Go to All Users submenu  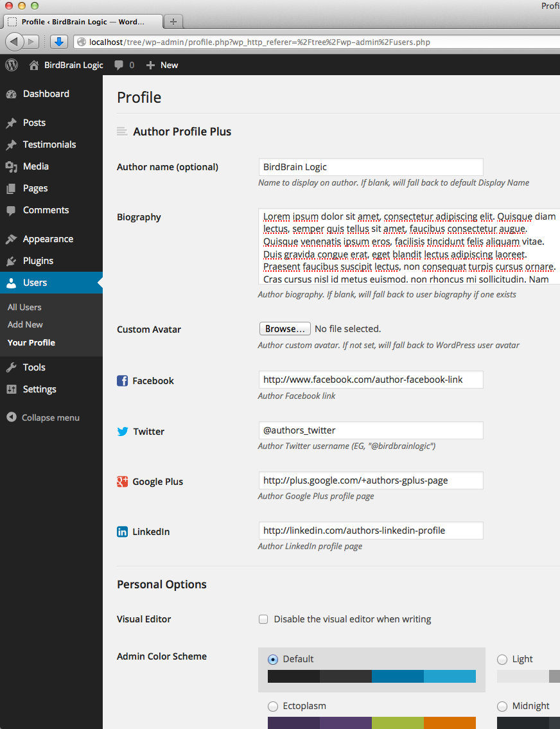coord(24,307)
